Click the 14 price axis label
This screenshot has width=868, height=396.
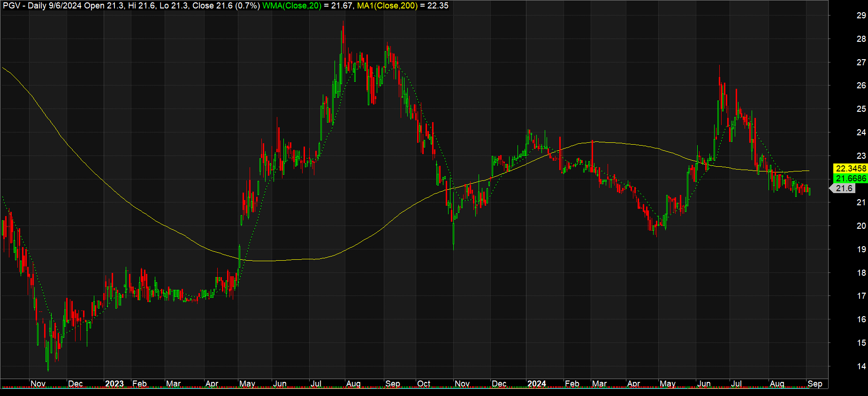pyautogui.click(x=861, y=366)
